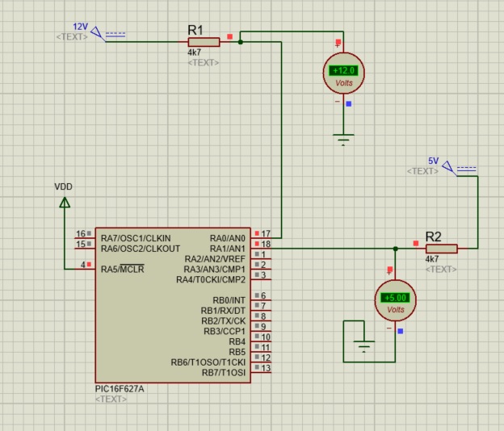Screen dimensions: 504x431
Task: Click pin number 18 on the PIC
Action: point(266,244)
